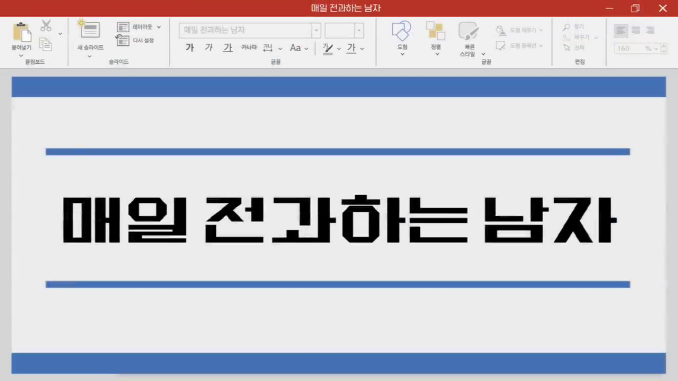Click the character spacing icon
This screenshot has height=381, width=678.
tap(268, 48)
